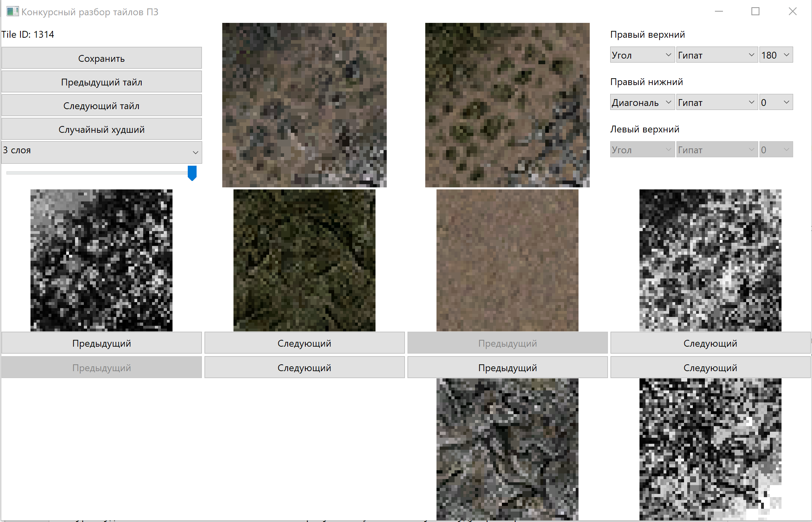Click the leftmost grayscale mask thumbnail
The width and height of the screenshot is (812, 522).
(101, 260)
